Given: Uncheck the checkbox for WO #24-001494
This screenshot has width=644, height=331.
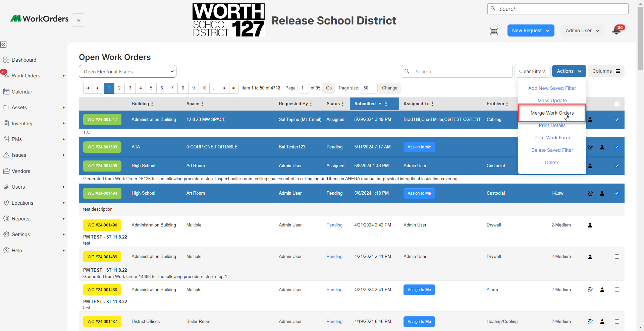Looking at the screenshot, I should pyautogui.click(x=617, y=193).
